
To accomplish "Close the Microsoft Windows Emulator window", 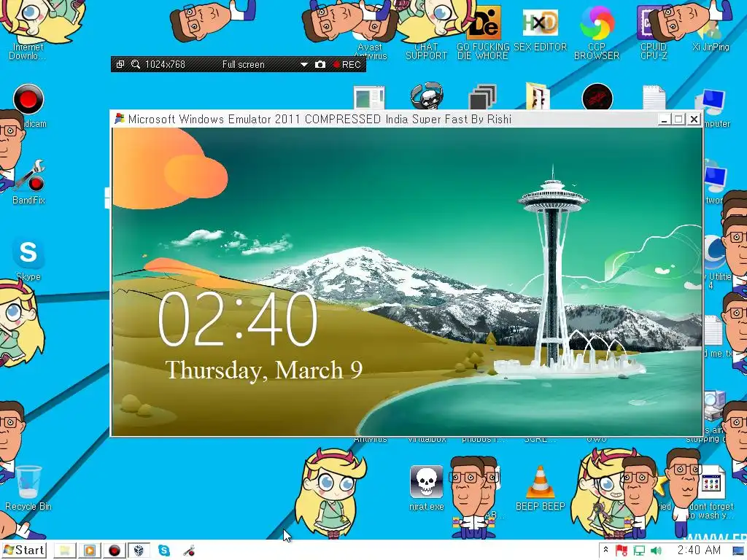I will coord(694,119).
